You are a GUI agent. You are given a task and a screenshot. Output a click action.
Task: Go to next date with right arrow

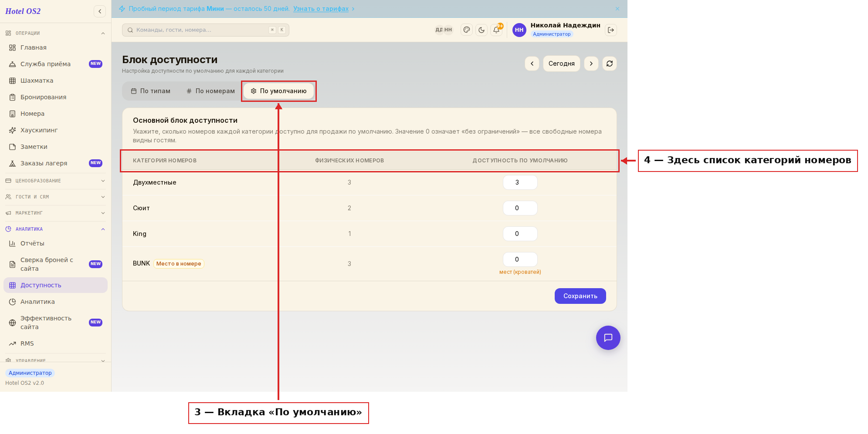[x=591, y=64]
